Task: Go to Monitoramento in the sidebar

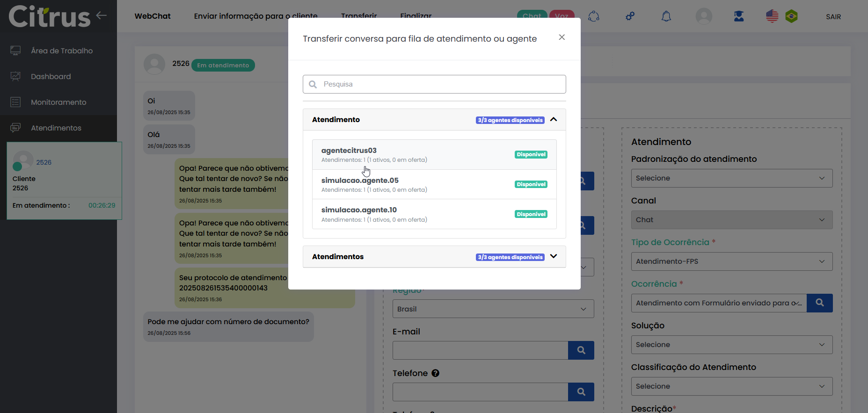Action: [x=58, y=102]
